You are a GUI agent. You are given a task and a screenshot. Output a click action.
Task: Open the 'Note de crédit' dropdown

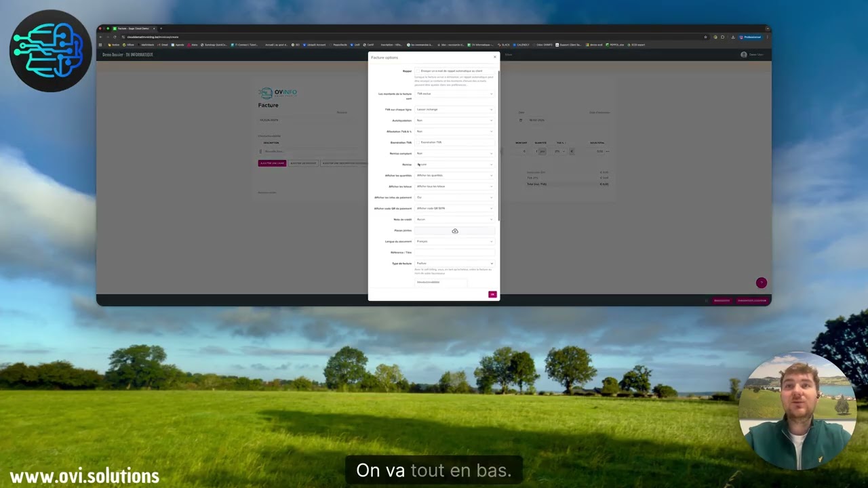(454, 220)
